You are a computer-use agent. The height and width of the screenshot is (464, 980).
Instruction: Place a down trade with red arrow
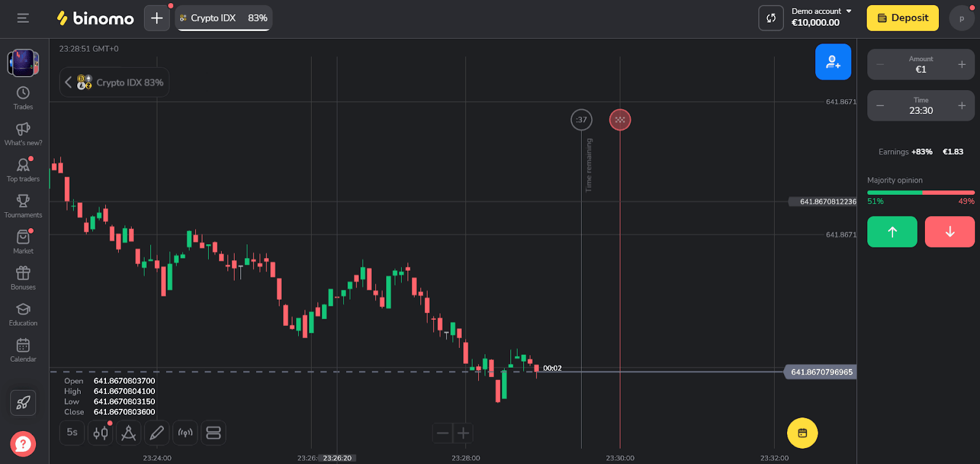pyautogui.click(x=950, y=232)
